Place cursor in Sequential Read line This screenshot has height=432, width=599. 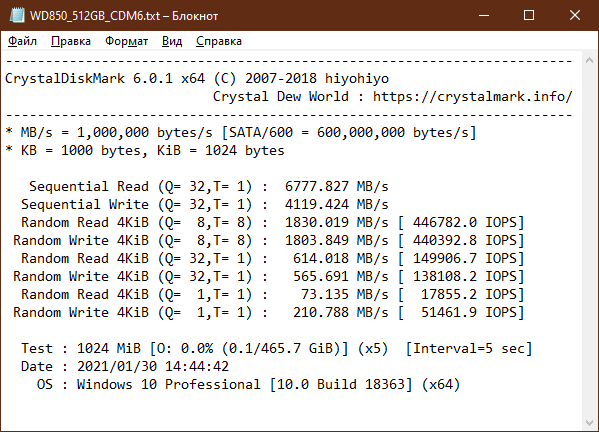point(209,186)
